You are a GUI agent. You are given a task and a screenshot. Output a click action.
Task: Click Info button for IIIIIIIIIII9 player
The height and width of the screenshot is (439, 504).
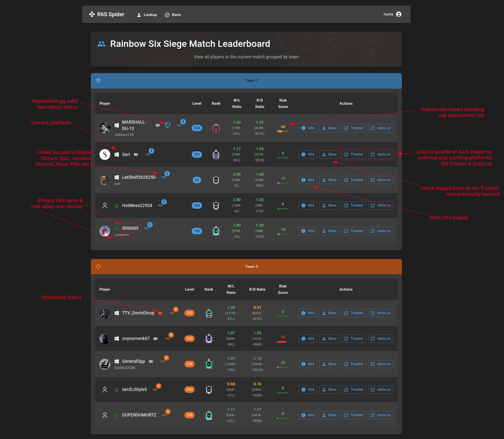click(308, 231)
